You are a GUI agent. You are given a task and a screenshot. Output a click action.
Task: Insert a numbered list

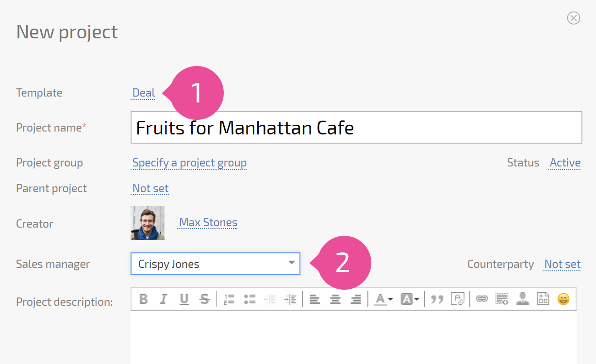(x=229, y=299)
